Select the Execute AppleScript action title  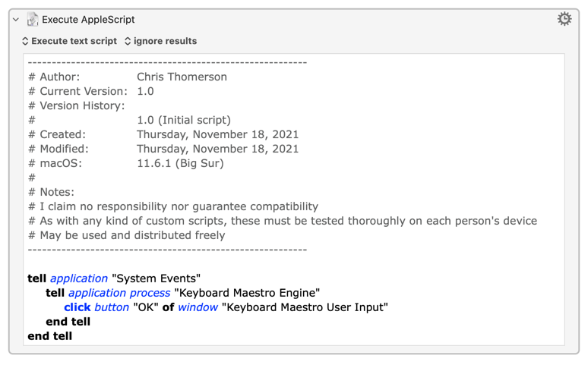pos(88,20)
